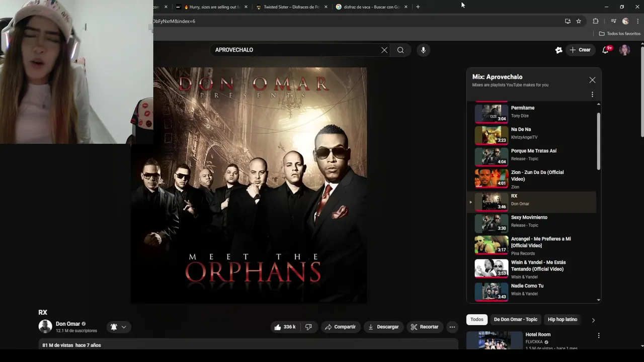Open a new browser tab with plus
Viewport: 644px width, 362px height.
418,7
